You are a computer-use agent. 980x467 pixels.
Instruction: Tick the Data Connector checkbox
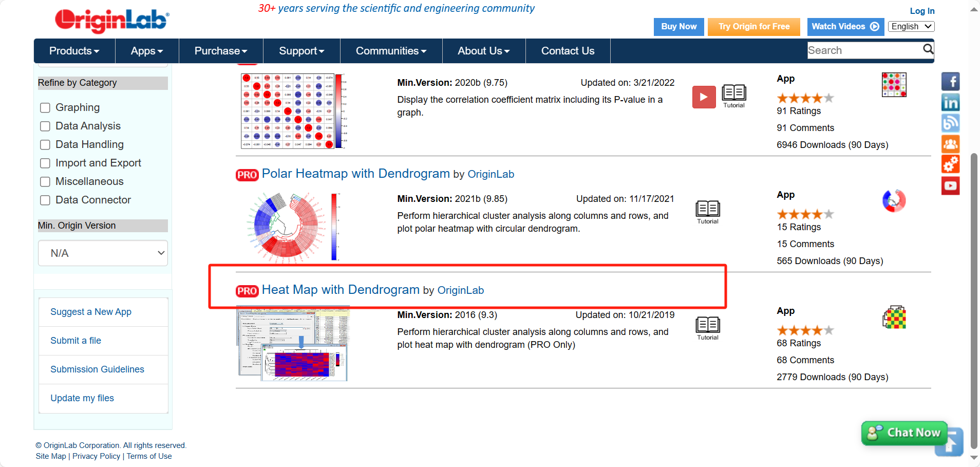point(45,200)
